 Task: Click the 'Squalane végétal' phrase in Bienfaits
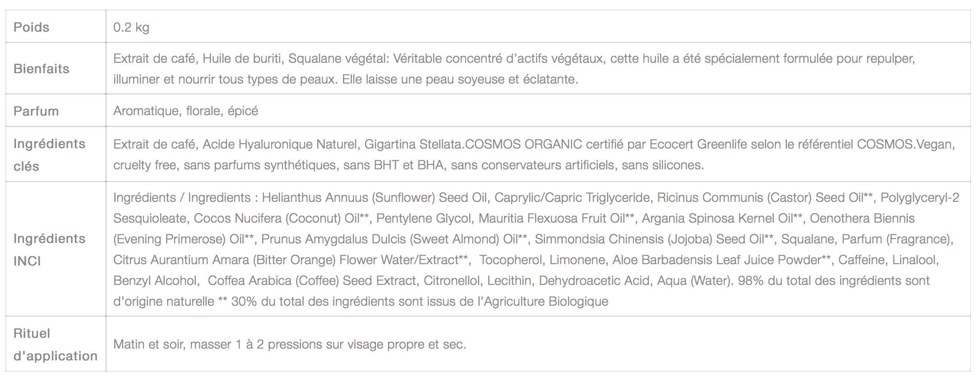point(339,59)
